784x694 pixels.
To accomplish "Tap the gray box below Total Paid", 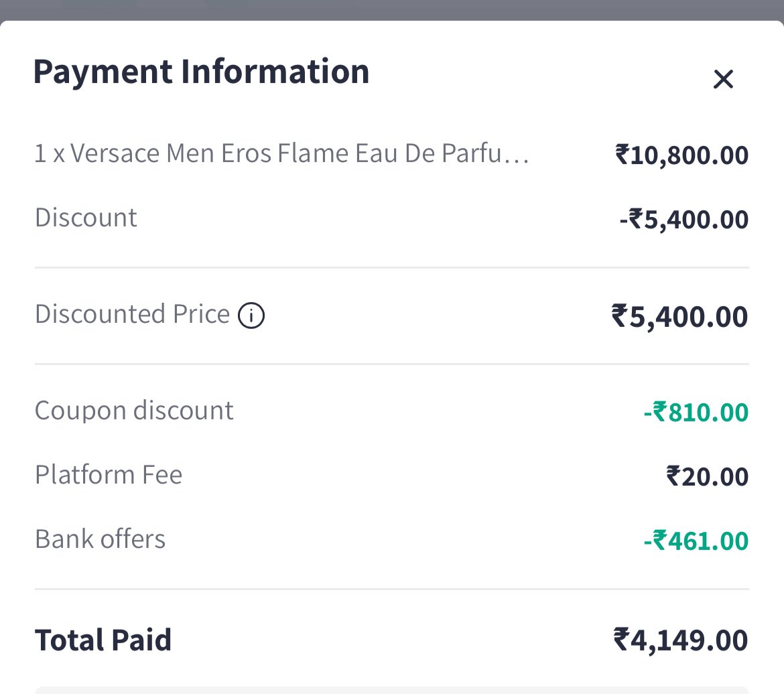I will (392, 690).
